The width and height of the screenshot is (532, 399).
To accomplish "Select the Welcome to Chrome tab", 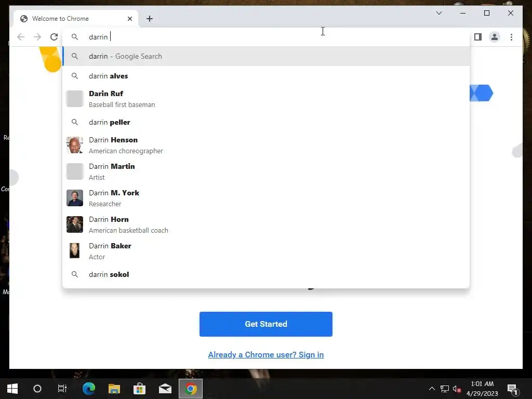I will click(x=76, y=19).
